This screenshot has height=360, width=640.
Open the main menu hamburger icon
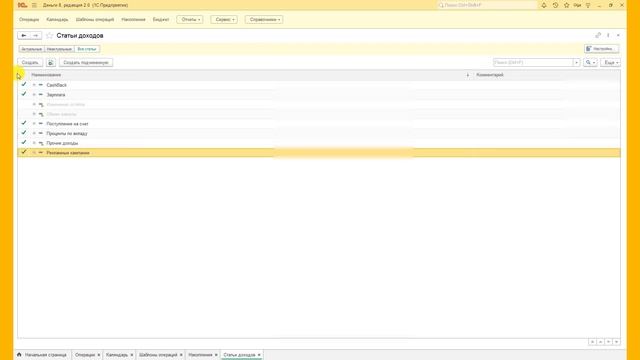click(34, 5)
